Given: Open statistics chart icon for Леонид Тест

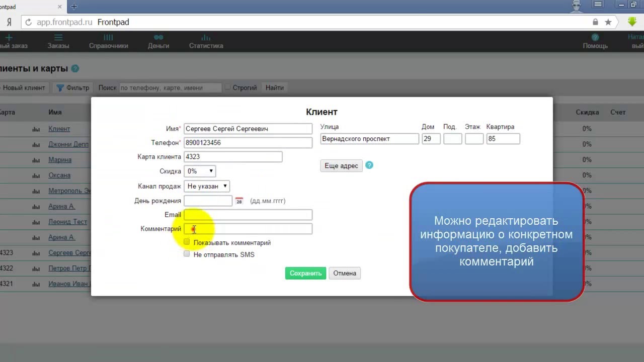Looking at the screenshot, I should 36,222.
